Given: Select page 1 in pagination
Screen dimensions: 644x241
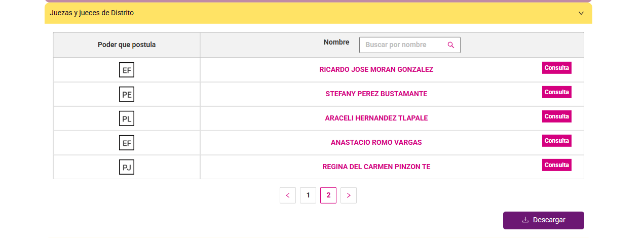Looking at the screenshot, I should (x=308, y=195).
